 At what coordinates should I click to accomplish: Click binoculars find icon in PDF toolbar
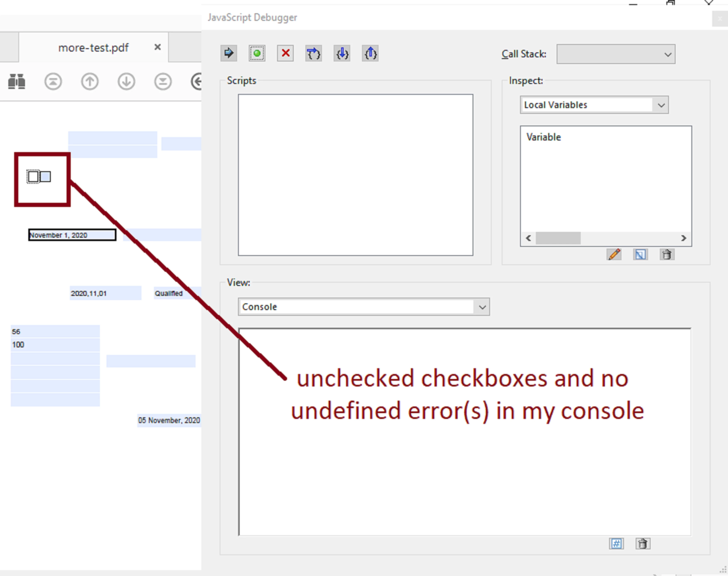(17, 81)
